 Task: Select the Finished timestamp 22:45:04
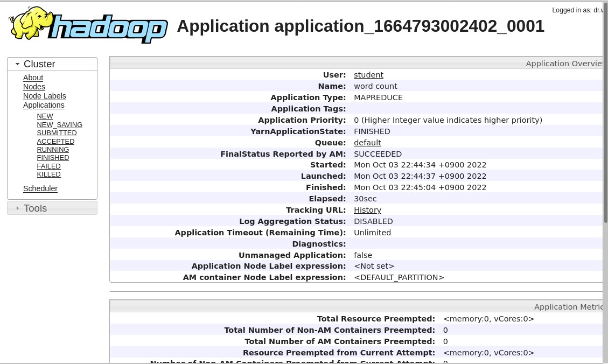coord(420,187)
